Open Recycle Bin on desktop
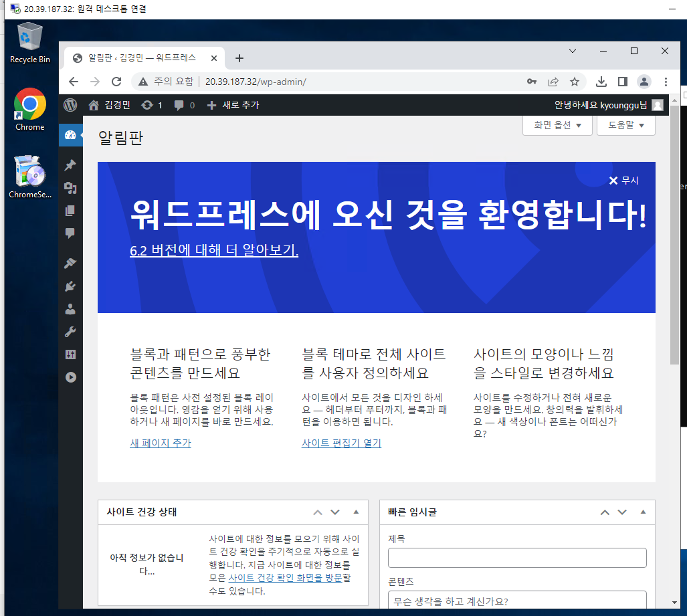Image resolution: width=687 pixels, height=616 pixels. [30, 43]
